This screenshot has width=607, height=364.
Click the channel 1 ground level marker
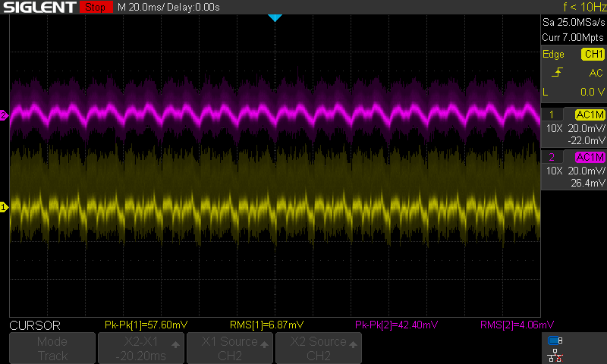[4, 207]
